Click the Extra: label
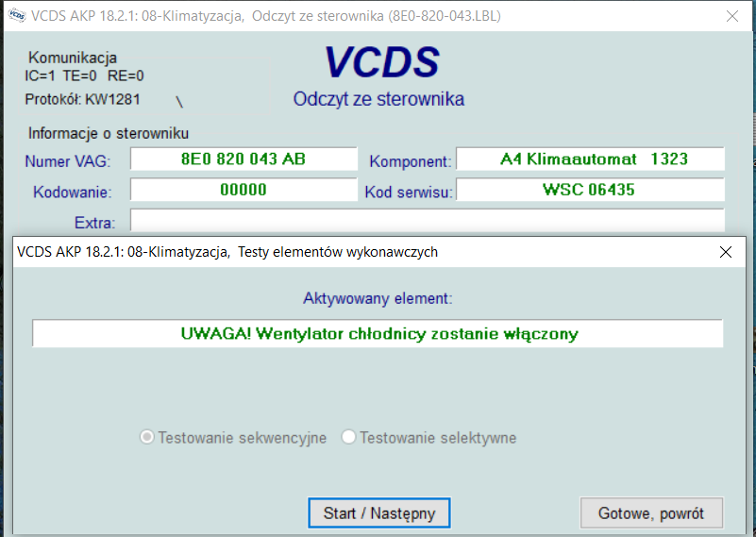 pos(94,223)
